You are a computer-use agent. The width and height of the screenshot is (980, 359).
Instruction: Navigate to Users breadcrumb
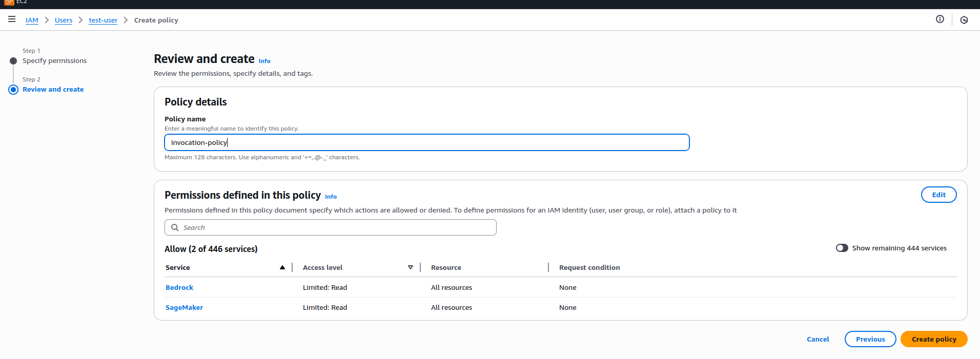64,20
